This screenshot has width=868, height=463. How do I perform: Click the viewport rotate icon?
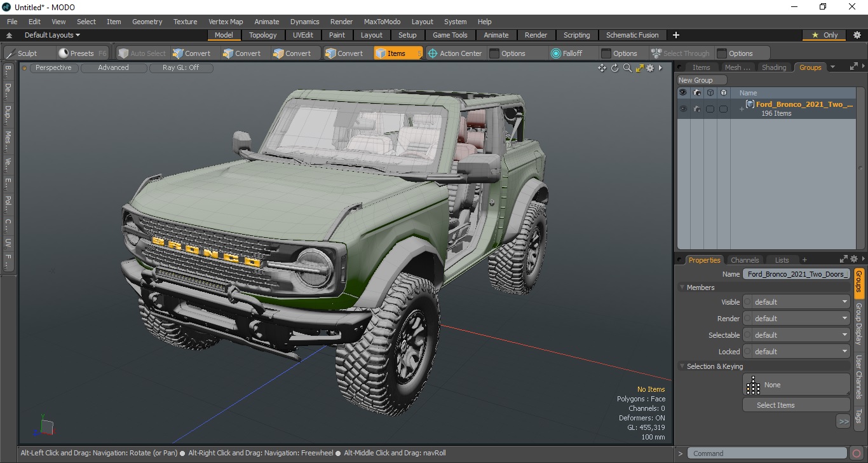pos(614,68)
